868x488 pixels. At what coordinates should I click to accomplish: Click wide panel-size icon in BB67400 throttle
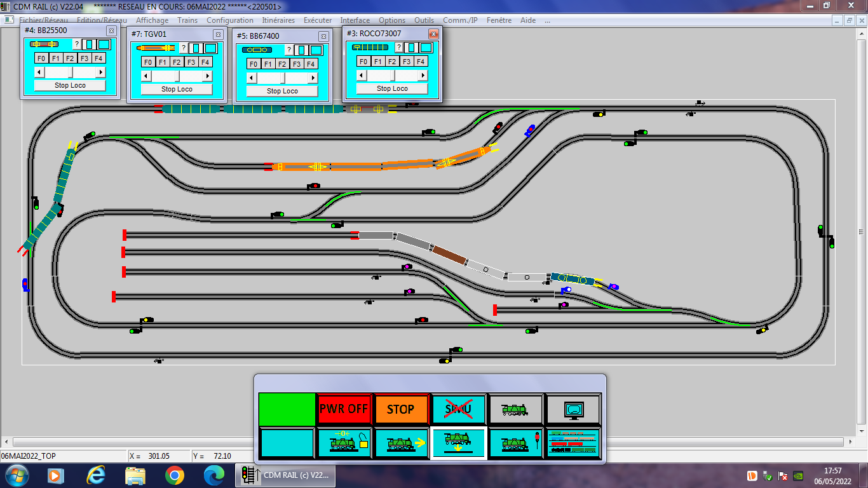(x=316, y=50)
